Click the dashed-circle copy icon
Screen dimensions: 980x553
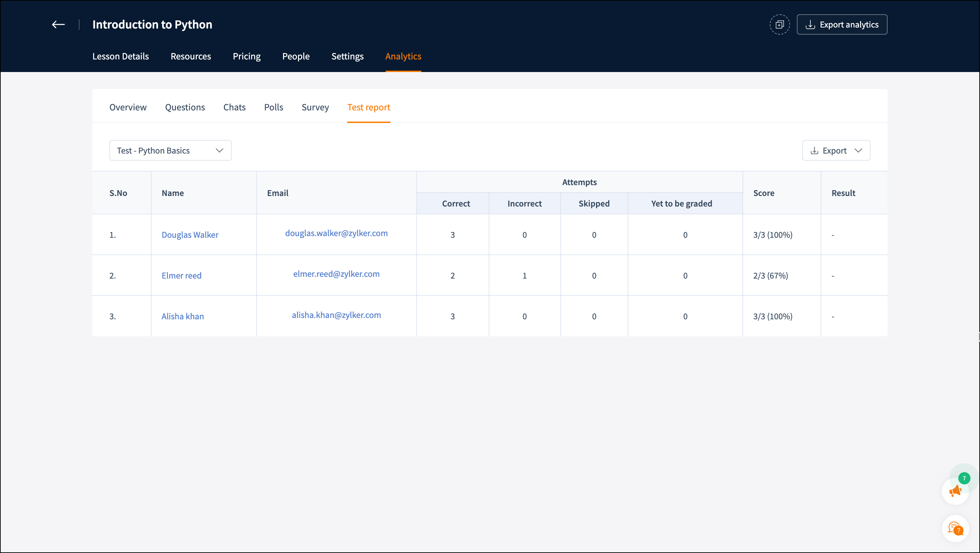[x=780, y=25]
